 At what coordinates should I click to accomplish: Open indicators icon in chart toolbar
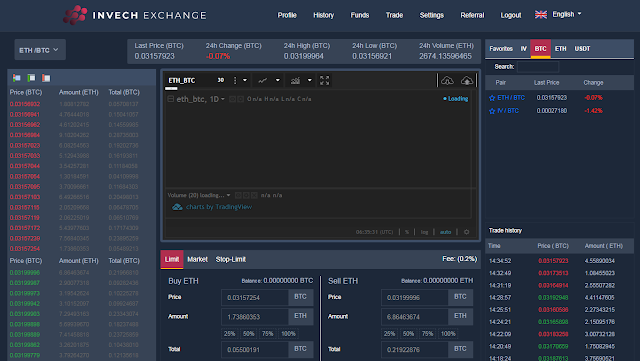(x=295, y=80)
